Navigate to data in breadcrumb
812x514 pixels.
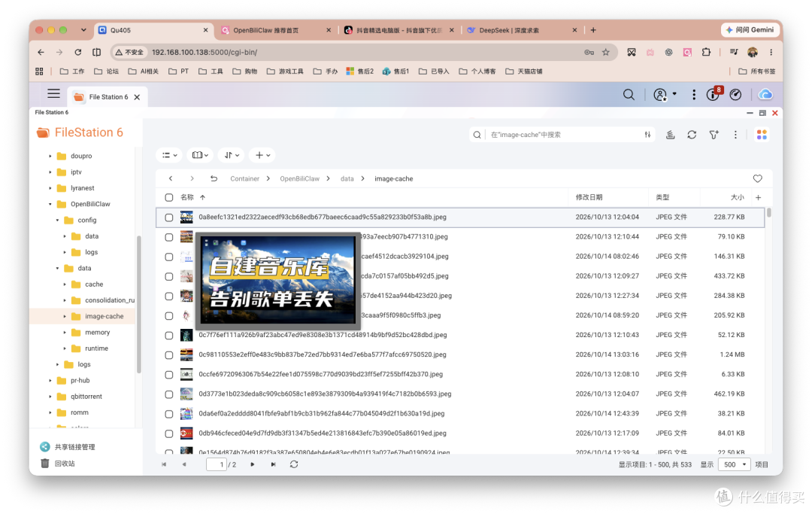click(347, 179)
